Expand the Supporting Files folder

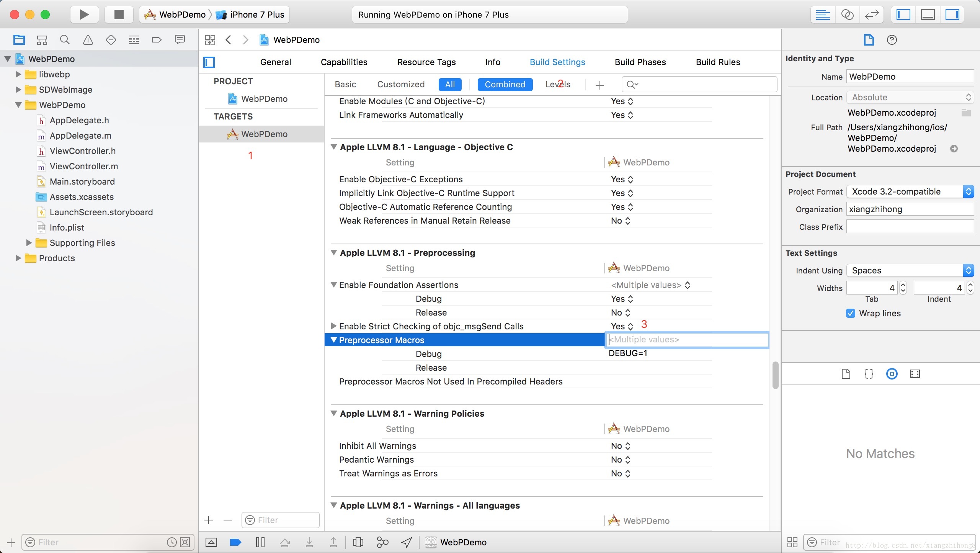pos(28,243)
